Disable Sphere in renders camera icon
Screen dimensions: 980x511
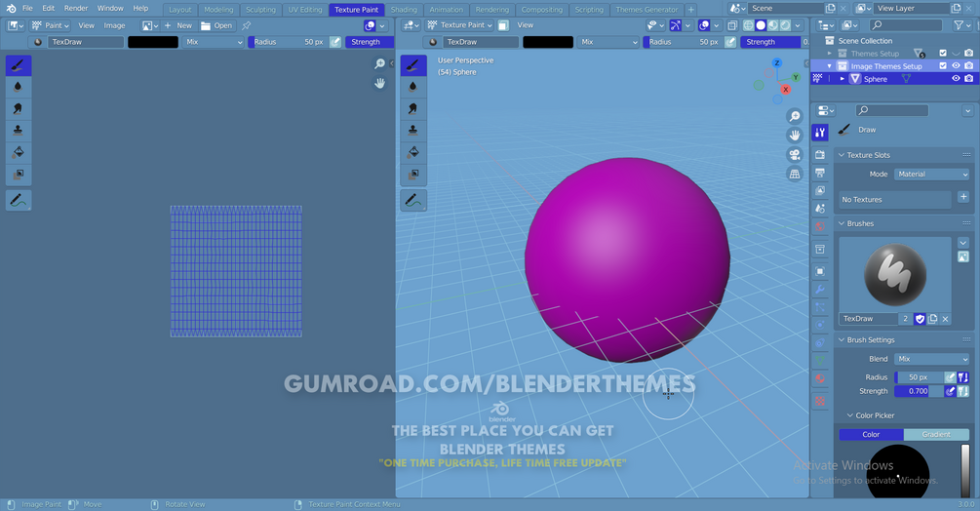pyautogui.click(x=968, y=79)
